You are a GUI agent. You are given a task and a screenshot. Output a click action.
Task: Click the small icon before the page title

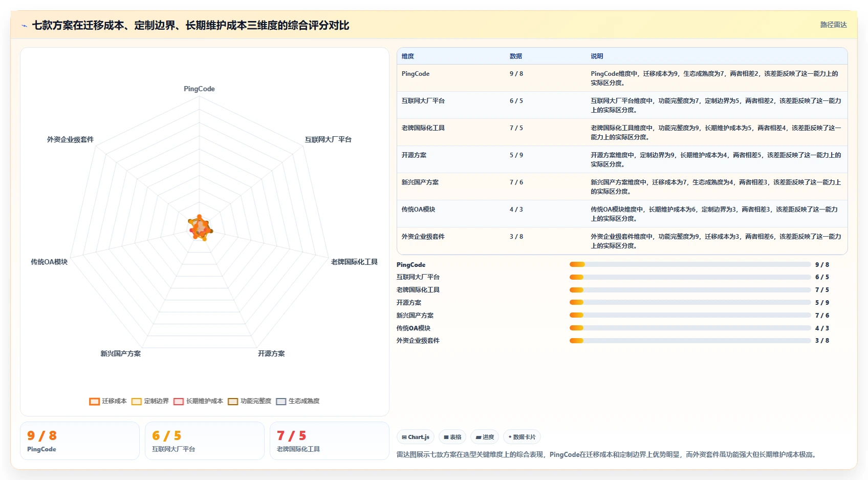(24, 26)
